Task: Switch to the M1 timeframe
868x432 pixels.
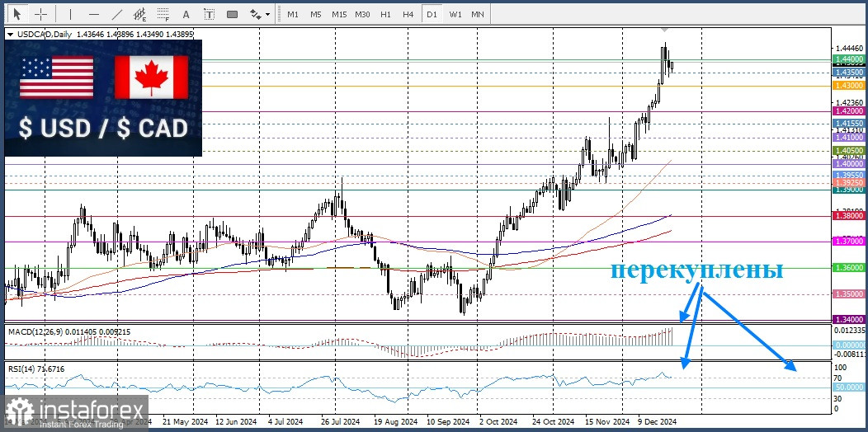Action: [292, 14]
